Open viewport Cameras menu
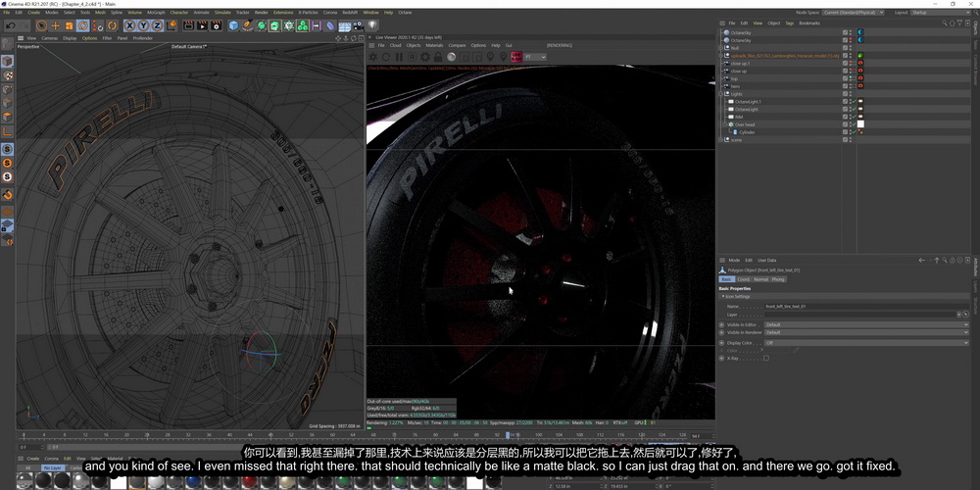The image size is (980, 490). (49, 38)
